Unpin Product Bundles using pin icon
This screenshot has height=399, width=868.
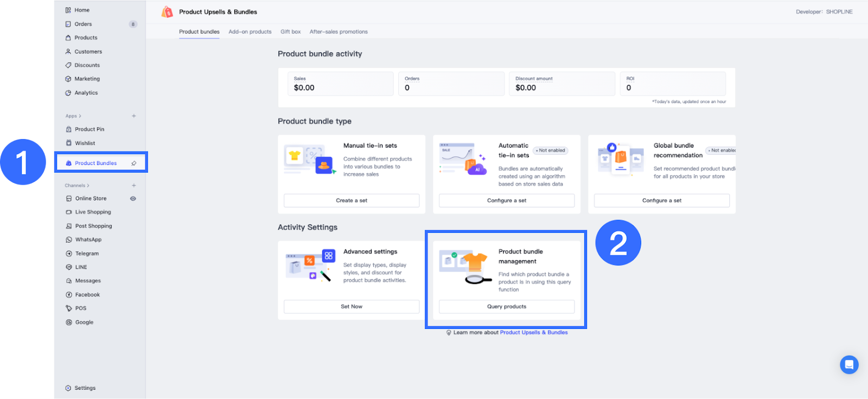click(134, 163)
